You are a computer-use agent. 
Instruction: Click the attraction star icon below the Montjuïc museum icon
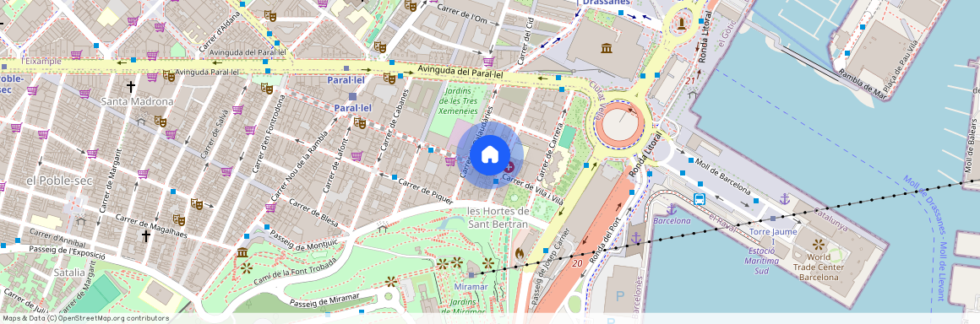tap(246, 268)
